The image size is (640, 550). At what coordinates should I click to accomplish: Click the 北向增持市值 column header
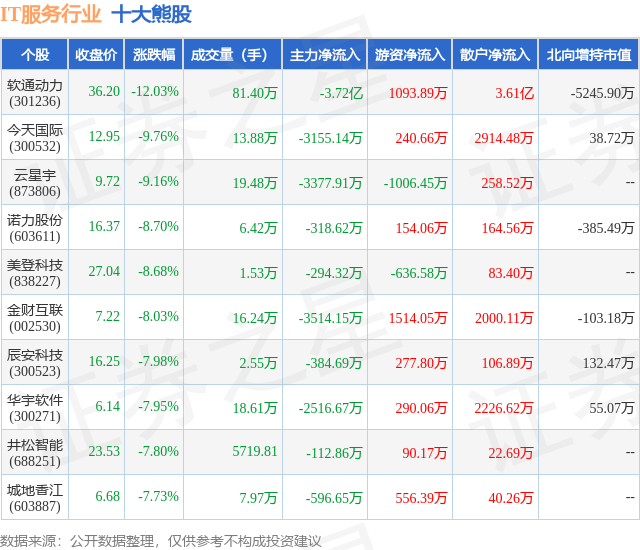(589, 55)
